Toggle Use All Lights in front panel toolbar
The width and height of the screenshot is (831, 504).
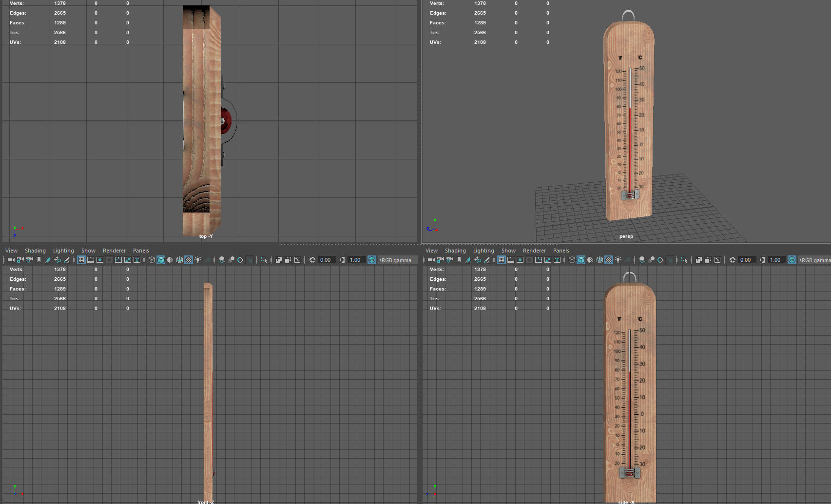tap(198, 260)
